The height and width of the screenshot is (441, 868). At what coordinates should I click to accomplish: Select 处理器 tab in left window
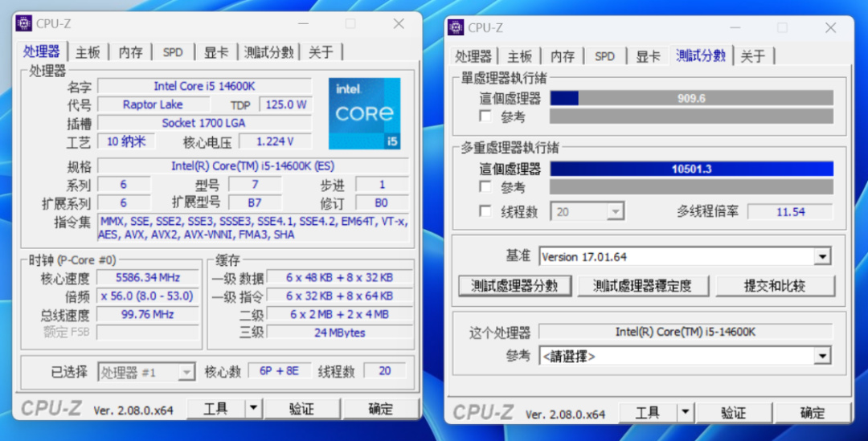42,51
